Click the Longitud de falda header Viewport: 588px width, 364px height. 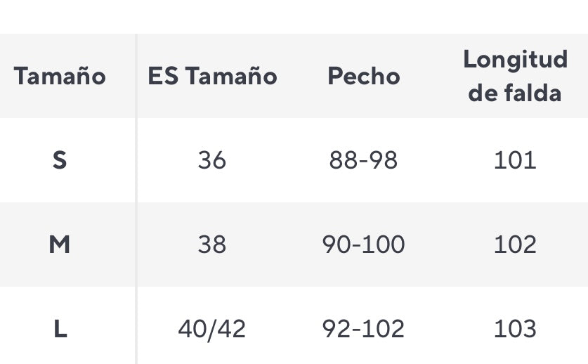point(515,76)
